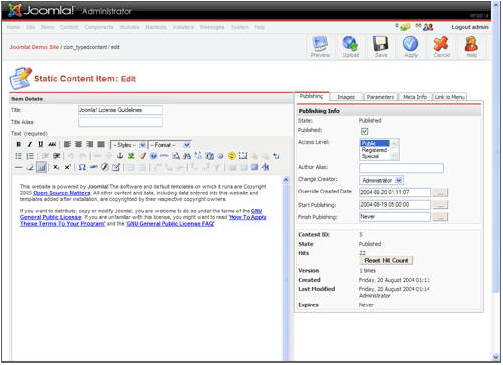503x365 pixels.
Task: Insert a special character with the Omega icon
Action: (82, 167)
